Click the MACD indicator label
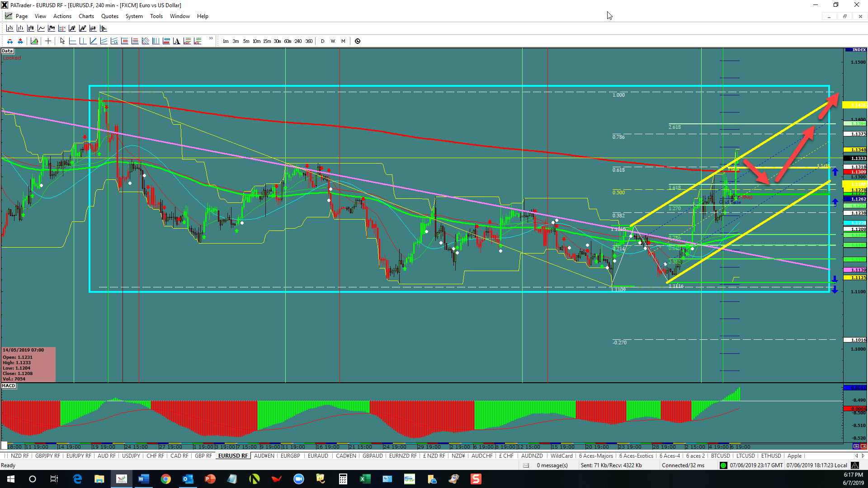Viewport: 868px width, 488px height. (9, 386)
